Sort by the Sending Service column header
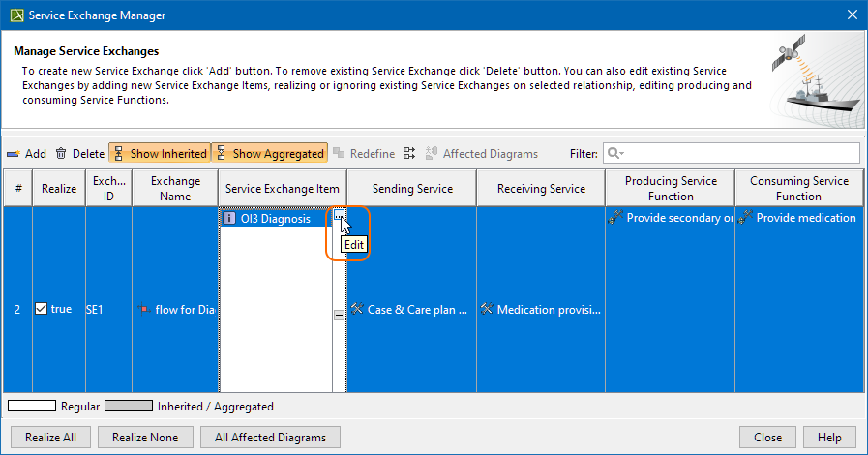Image resolution: width=868 pixels, height=455 pixels. point(412,189)
